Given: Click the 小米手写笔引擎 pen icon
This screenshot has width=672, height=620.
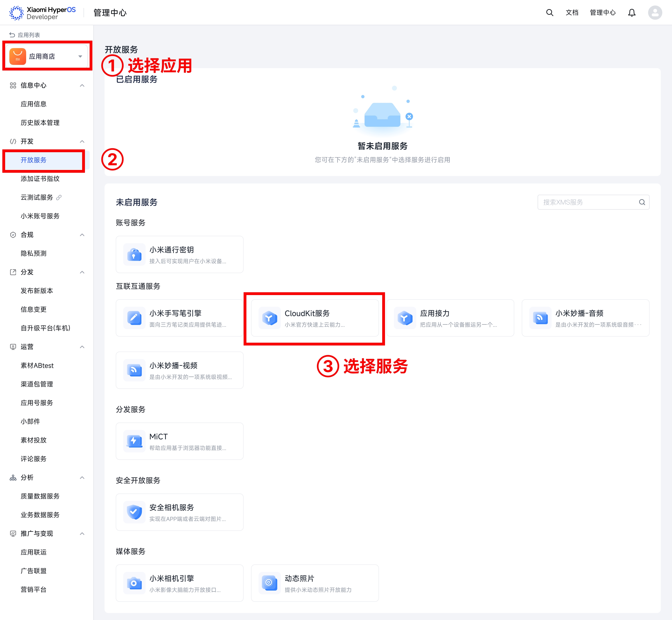Looking at the screenshot, I should pyautogui.click(x=134, y=318).
